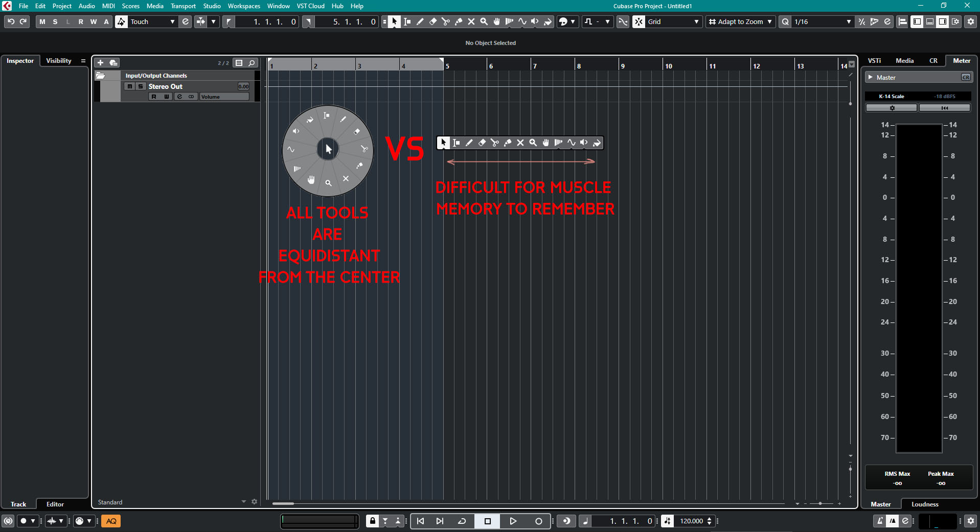Choose the Erase tool in the top toolbar
Image resolution: width=980 pixels, height=532 pixels.
[x=432, y=21]
